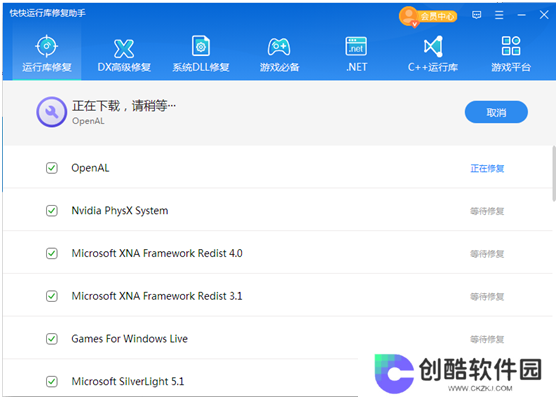Click 等待修复 status for XNA 4.0
This screenshot has width=558, height=399.
point(487,254)
